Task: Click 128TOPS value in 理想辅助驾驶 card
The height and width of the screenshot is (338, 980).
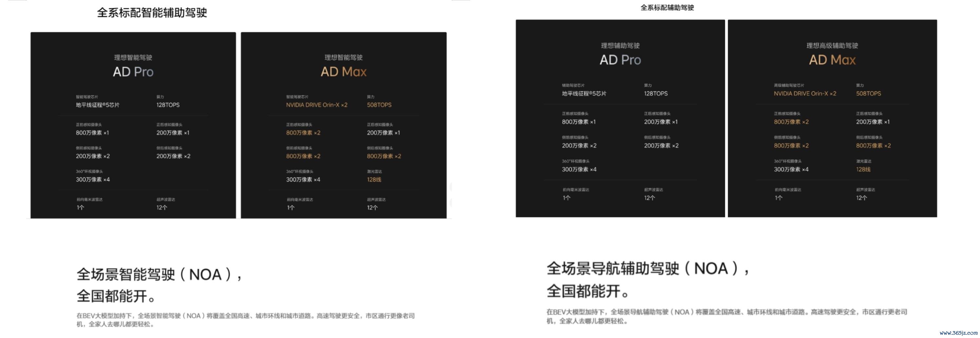Action: coord(655,94)
